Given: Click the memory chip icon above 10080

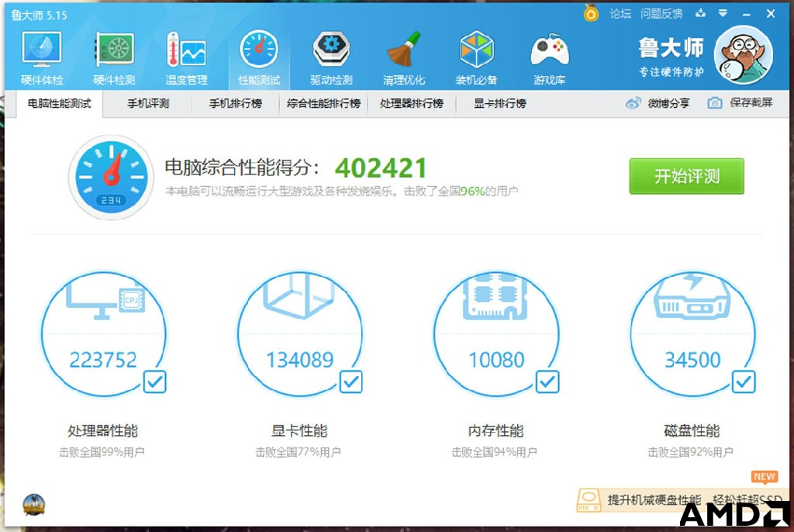Looking at the screenshot, I should pyautogui.click(x=495, y=296).
